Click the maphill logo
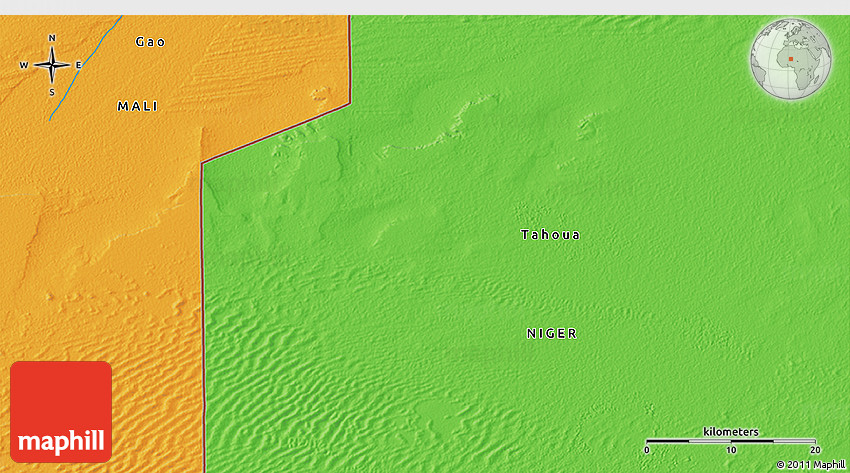 click(x=61, y=412)
